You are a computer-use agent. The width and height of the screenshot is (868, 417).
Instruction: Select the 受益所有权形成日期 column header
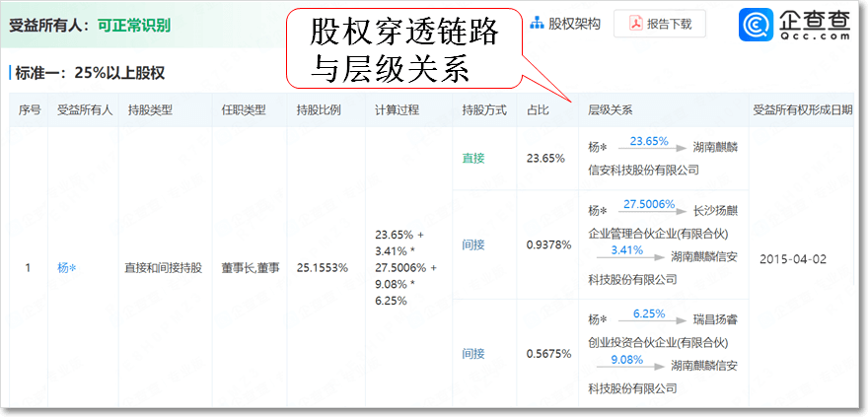(x=803, y=110)
